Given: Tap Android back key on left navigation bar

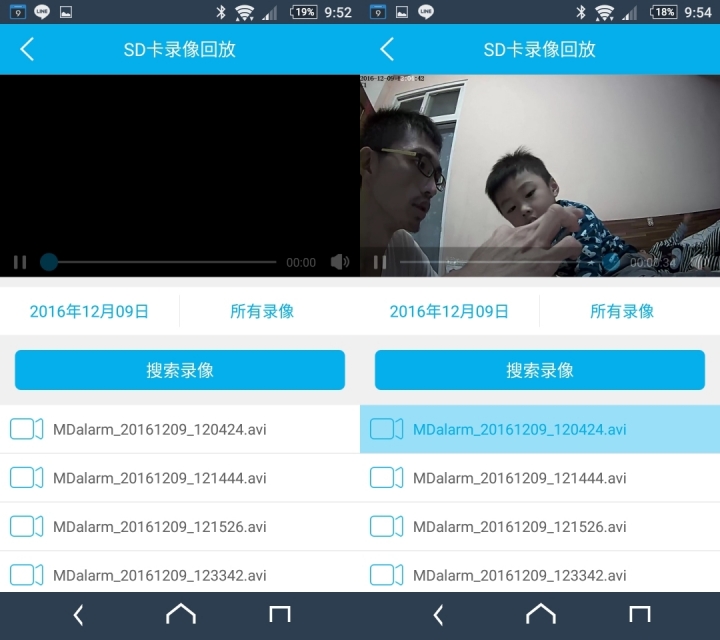Looking at the screenshot, I should tap(79, 615).
